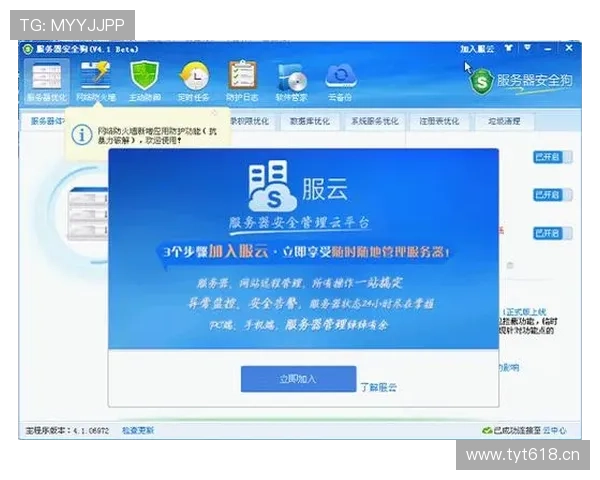The image size is (600, 480).
Task: Click the 服务器安全管理云平台 subtitle
Action: [x=300, y=222]
